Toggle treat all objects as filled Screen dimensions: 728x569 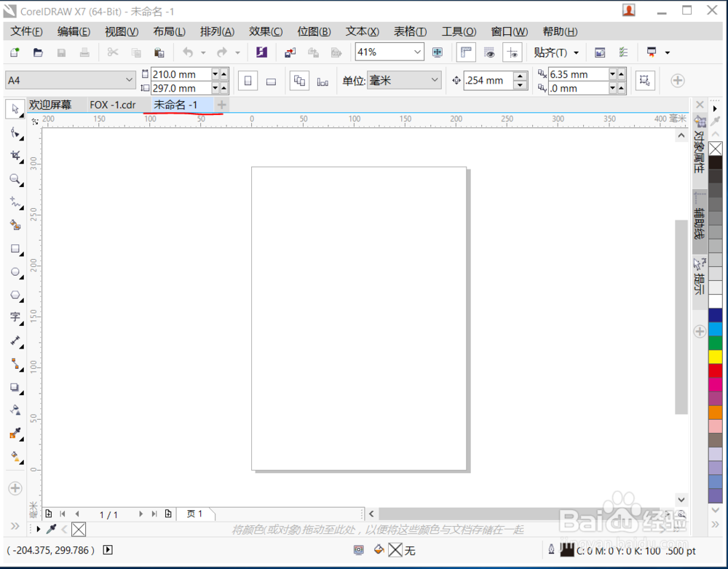pyautogui.click(x=645, y=81)
